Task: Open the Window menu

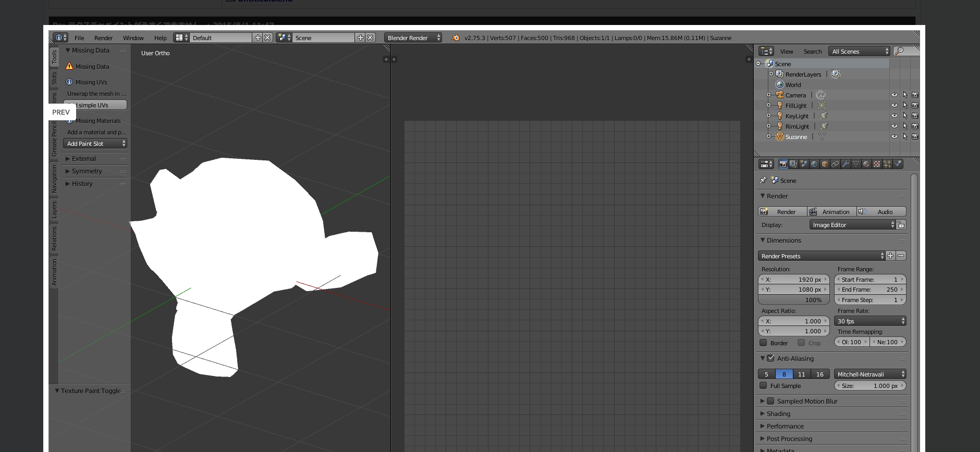Action: (133, 37)
